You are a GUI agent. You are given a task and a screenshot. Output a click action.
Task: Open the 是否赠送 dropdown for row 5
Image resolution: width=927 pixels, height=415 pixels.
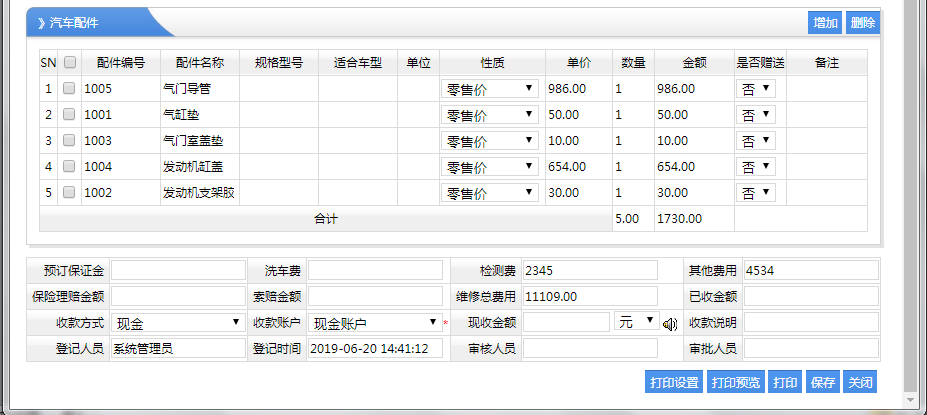click(x=756, y=193)
